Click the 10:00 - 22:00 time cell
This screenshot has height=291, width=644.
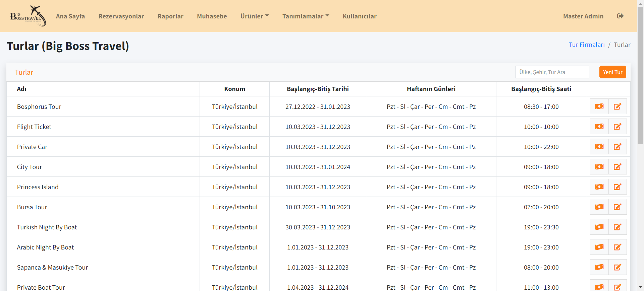[x=541, y=147]
